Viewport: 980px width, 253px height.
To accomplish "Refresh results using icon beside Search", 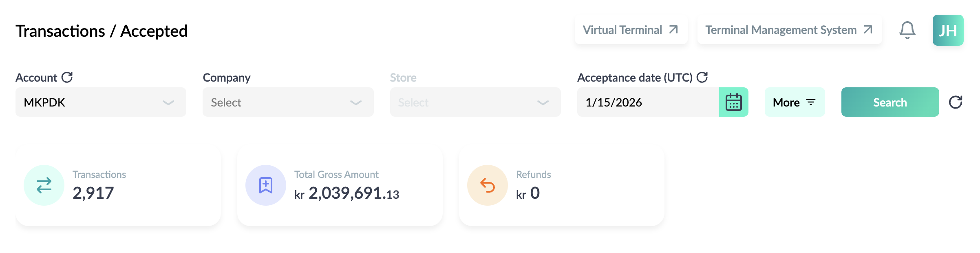I will [x=956, y=102].
